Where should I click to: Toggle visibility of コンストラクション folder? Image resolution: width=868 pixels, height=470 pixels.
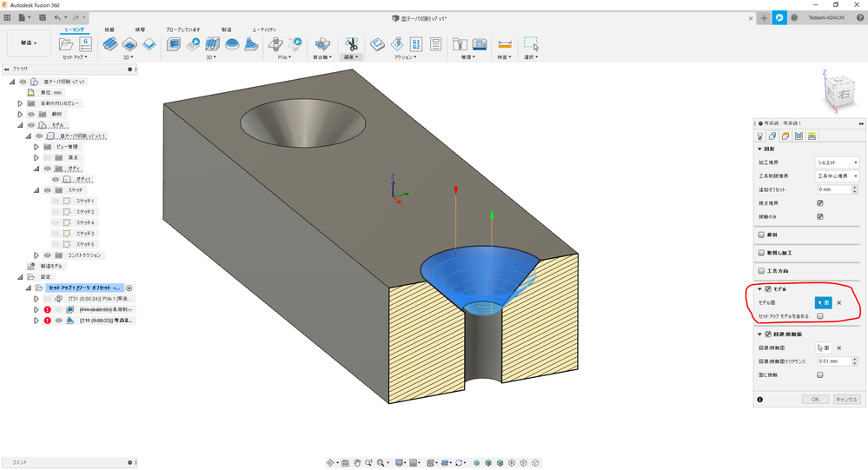(47, 255)
